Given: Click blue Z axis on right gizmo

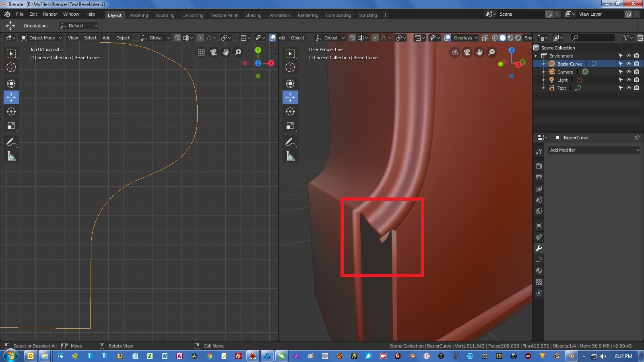Looking at the screenshot, I should pos(512,50).
